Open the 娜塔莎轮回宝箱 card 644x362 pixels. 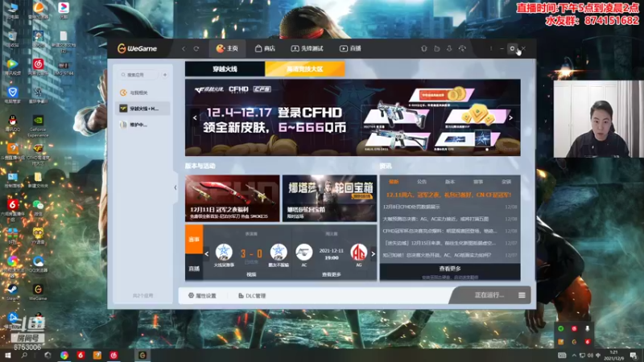point(329,198)
